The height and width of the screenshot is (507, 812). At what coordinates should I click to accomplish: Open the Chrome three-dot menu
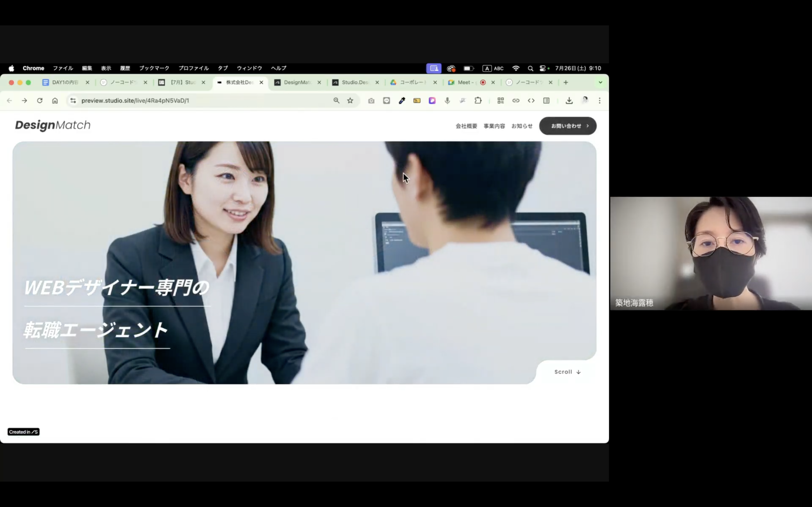[x=599, y=100]
